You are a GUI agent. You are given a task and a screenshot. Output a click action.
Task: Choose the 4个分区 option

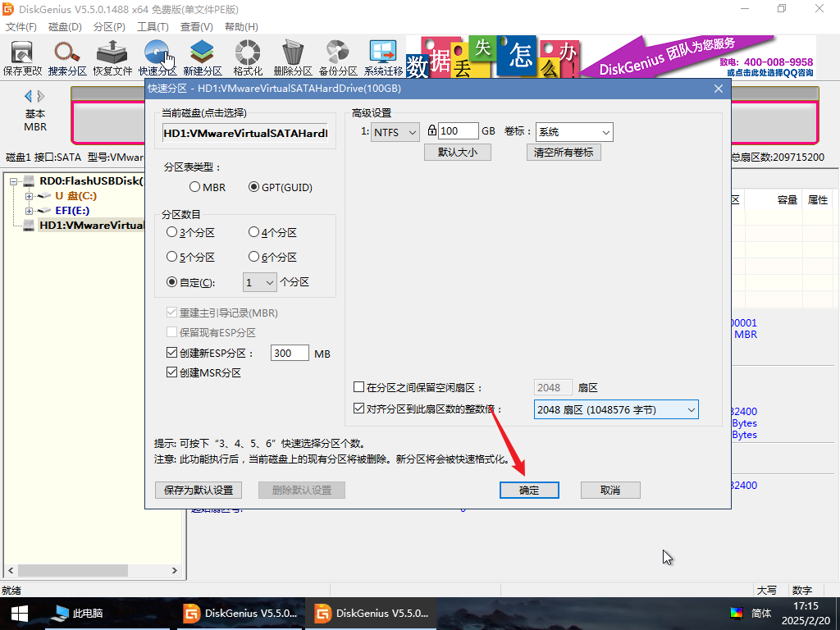[272, 232]
